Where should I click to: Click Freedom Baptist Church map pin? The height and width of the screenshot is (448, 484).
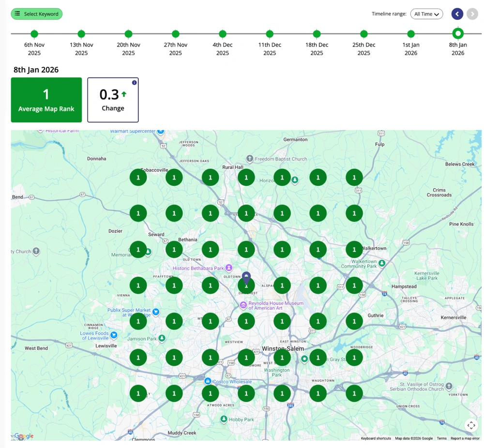pyautogui.click(x=249, y=158)
